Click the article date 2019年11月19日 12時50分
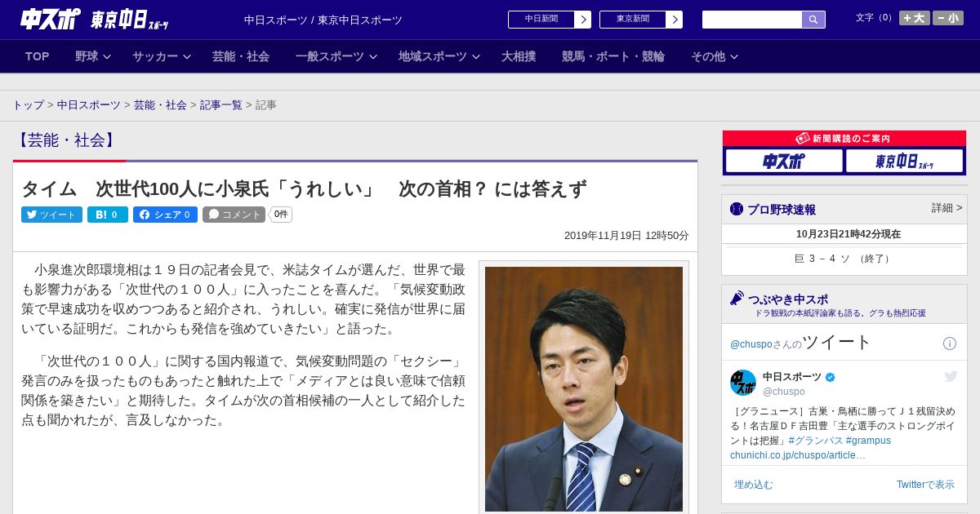 [x=626, y=236]
